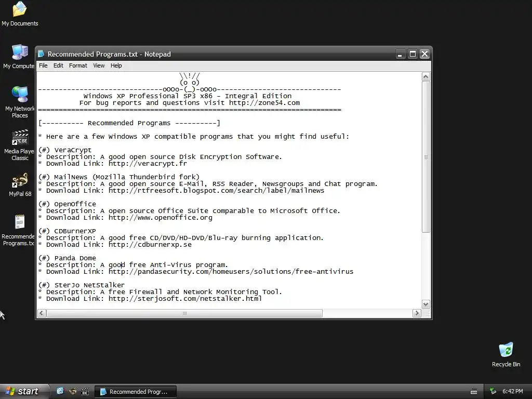
Task: Click the Start button
Action: point(24,391)
